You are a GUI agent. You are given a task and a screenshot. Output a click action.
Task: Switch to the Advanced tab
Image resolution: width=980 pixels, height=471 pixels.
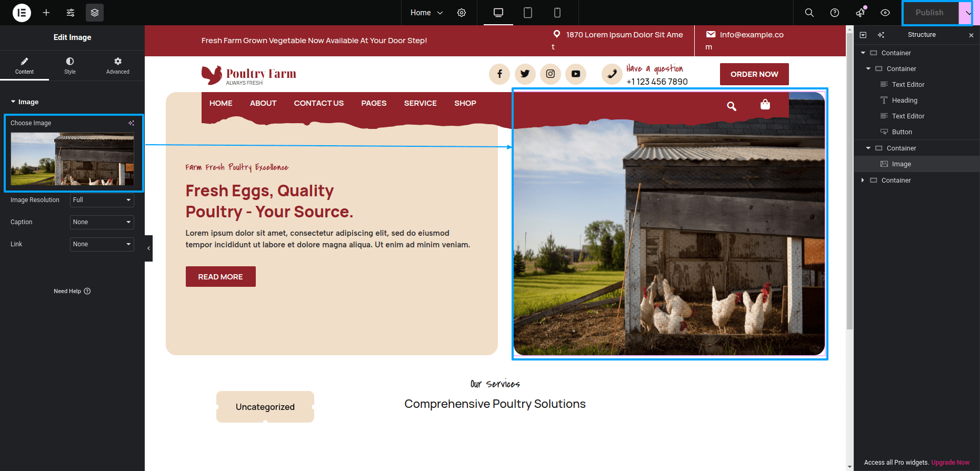(x=118, y=66)
